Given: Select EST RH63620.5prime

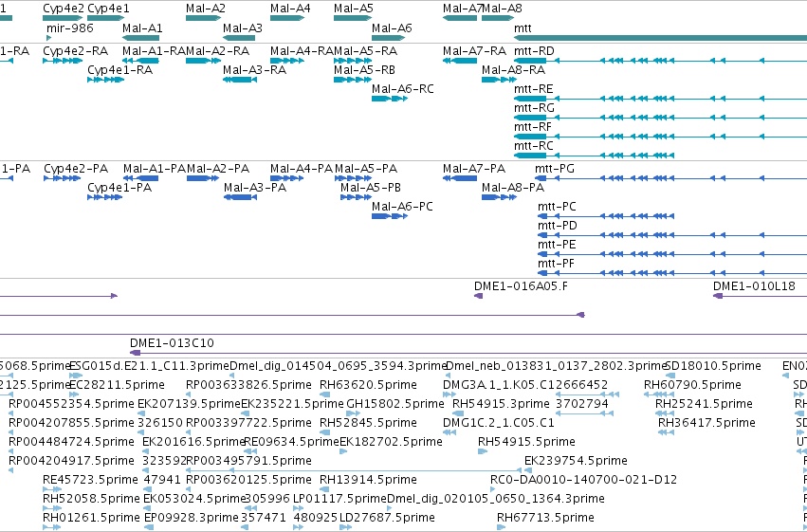Looking at the screenshot, I should click(x=323, y=394).
